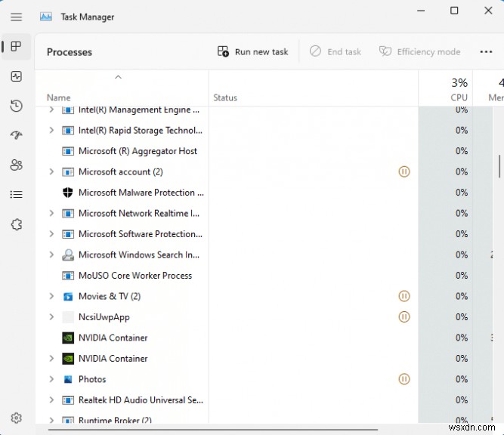Select the NcsiUwpApp process name
504x435 pixels.
(104, 317)
